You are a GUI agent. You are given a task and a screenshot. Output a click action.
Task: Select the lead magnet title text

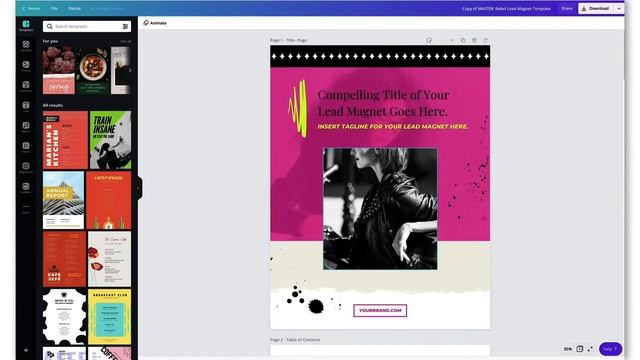coord(383,103)
